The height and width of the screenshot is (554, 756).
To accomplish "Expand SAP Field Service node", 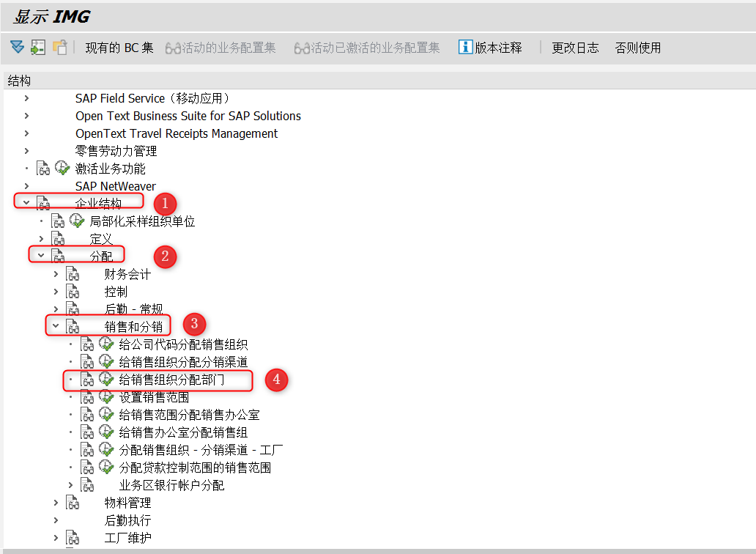I will tap(26, 98).
